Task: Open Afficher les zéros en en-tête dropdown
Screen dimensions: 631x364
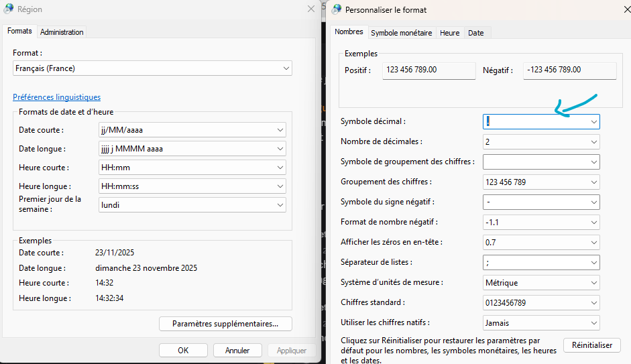Action: pos(541,243)
